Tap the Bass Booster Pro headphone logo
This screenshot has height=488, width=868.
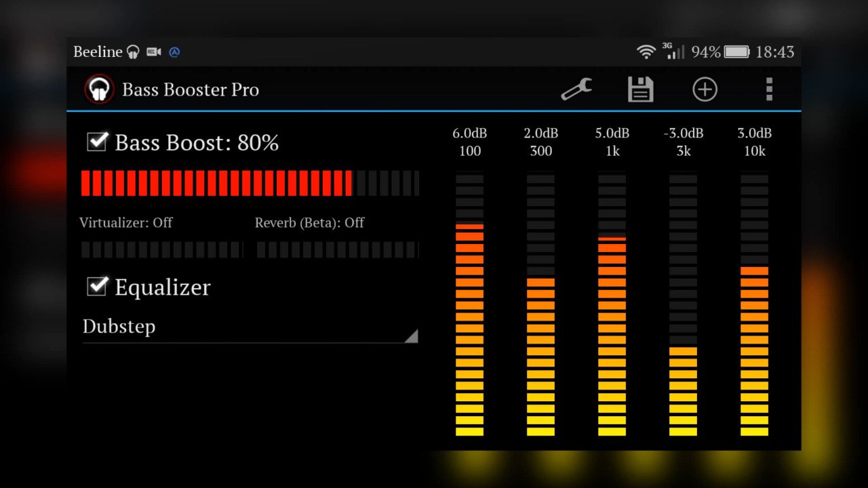(99, 89)
